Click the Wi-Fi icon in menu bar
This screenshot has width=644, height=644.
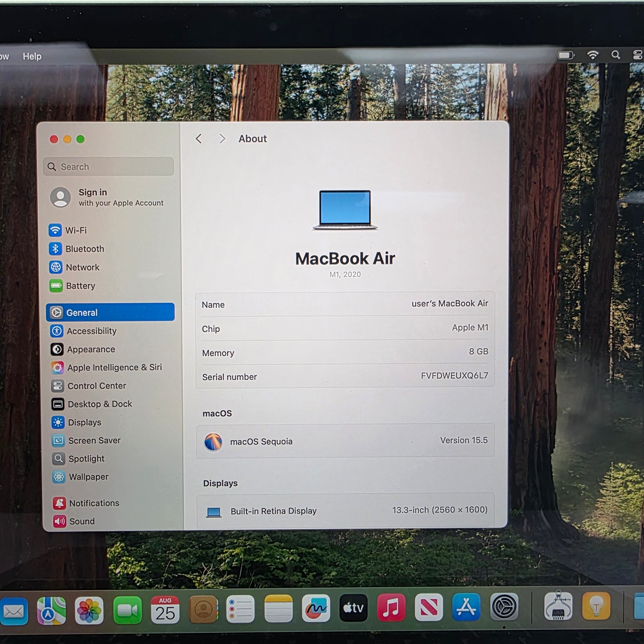coord(593,55)
